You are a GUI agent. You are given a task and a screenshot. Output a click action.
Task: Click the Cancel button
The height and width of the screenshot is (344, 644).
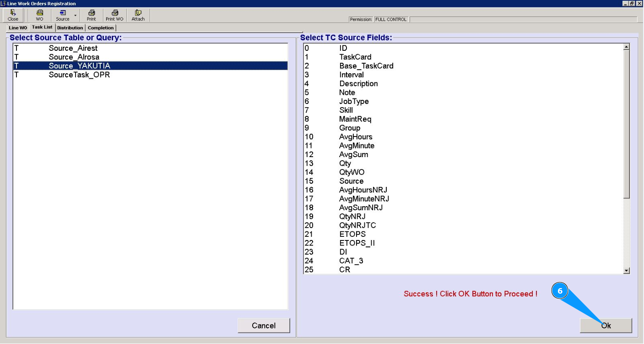tap(264, 326)
